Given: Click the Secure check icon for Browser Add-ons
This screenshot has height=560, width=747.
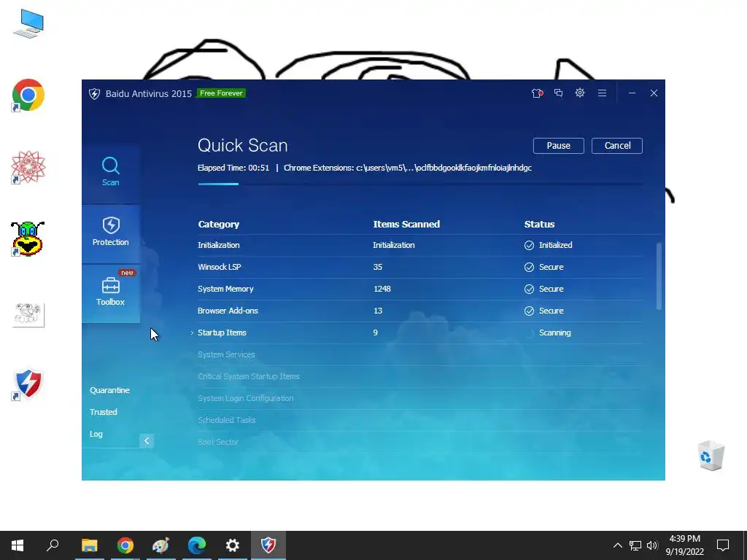Looking at the screenshot, I should (530, 311).
